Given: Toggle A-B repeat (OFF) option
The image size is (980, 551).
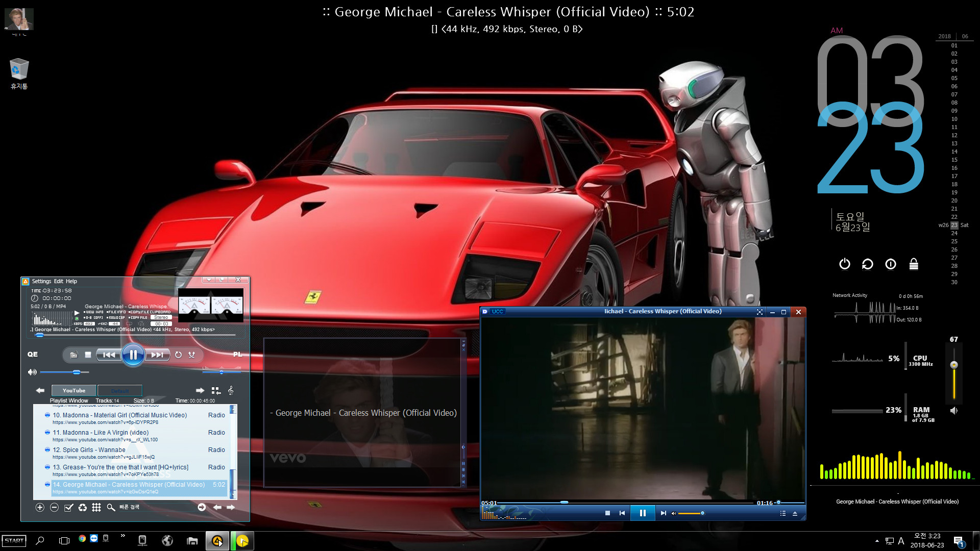Looking at the screenshot, I should click(x=93, y=317).
